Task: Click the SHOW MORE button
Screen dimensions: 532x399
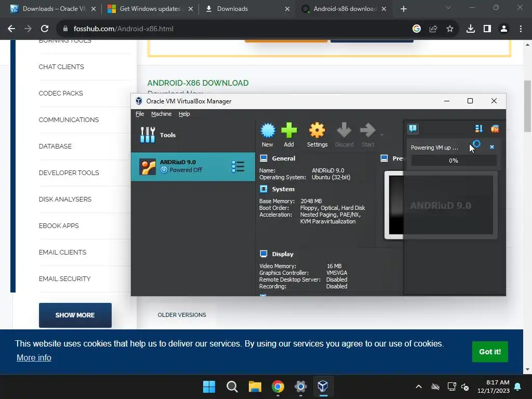Action: [x=75, y=315]
